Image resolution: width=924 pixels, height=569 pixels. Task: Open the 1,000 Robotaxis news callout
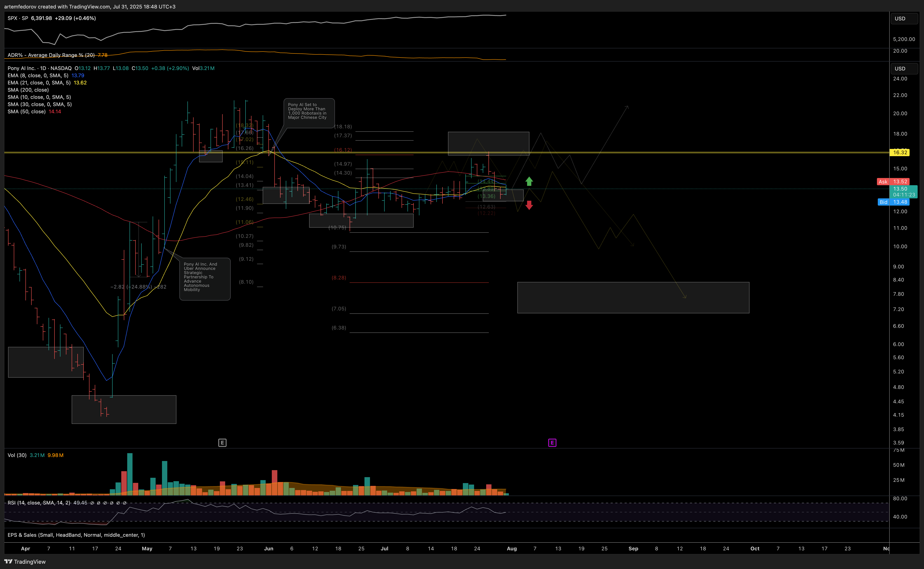[309, 113]
